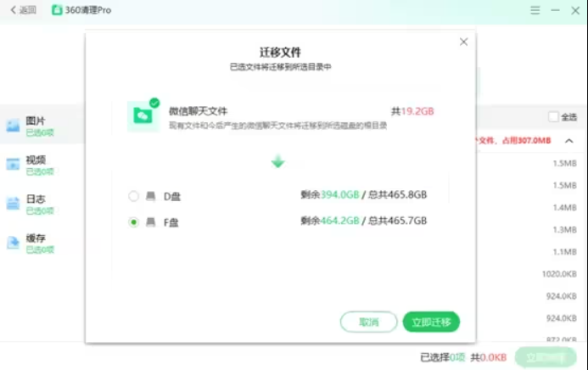Click 剩余464.2GB / 总共465.7GB text

[x=363, y=221]
